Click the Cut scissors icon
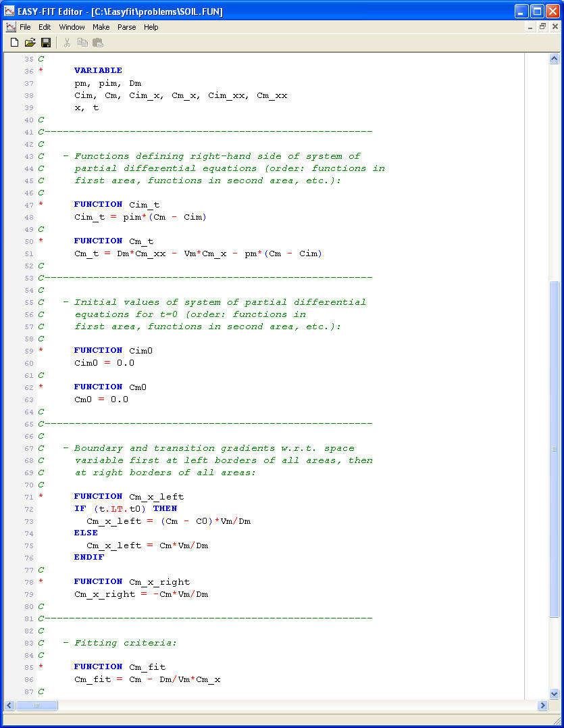This screenshot has width=564, height=728. [67, 43]
